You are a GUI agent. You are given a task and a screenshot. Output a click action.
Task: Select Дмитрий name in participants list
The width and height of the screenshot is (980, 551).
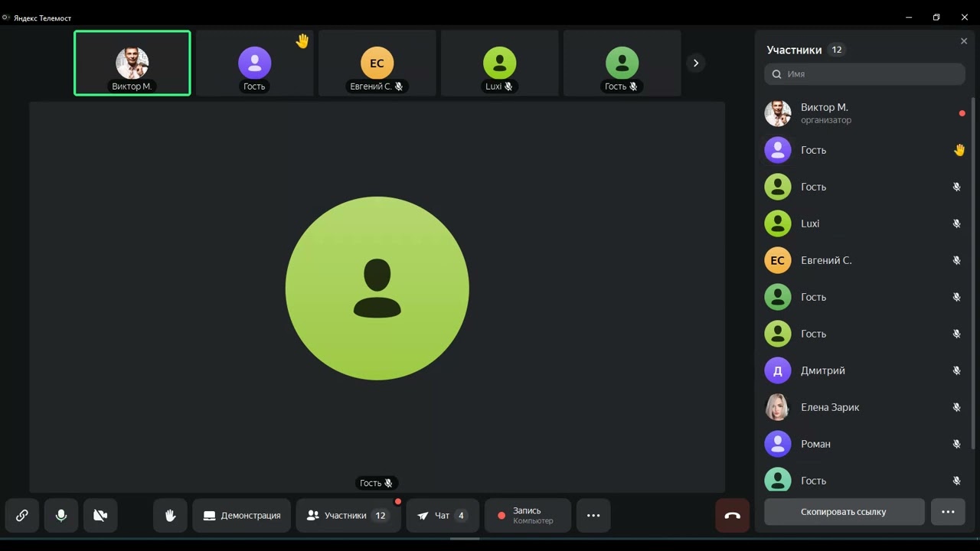[x=823, y=370]
